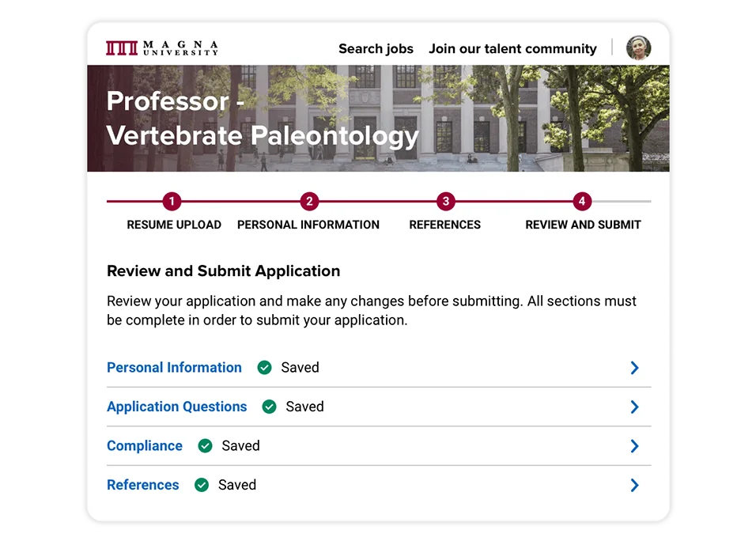Click the Saved checkmark beside Compliance
This screenshot has width=756, height=545.
205,445
